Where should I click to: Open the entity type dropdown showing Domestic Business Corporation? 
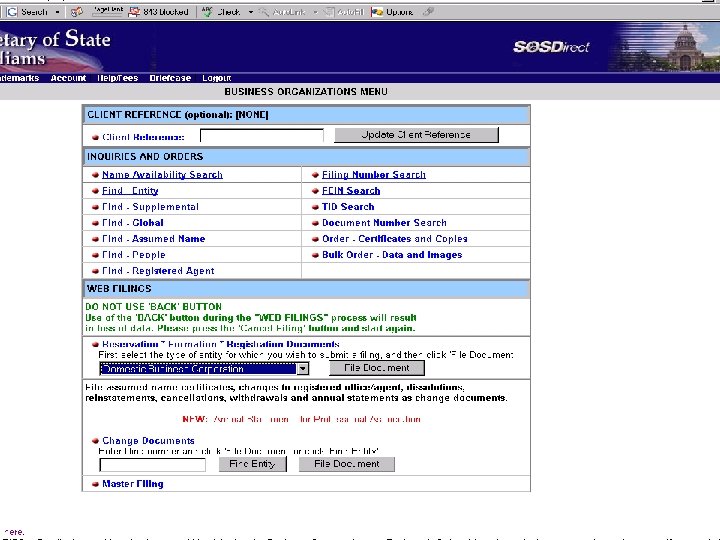(x=204, y=368)
